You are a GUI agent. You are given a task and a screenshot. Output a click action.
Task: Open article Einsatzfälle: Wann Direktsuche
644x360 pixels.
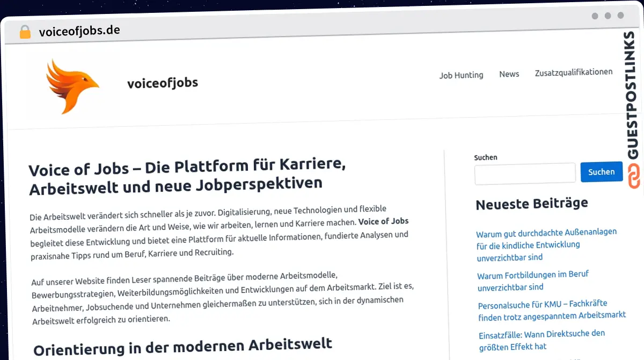tap(541, 340)
